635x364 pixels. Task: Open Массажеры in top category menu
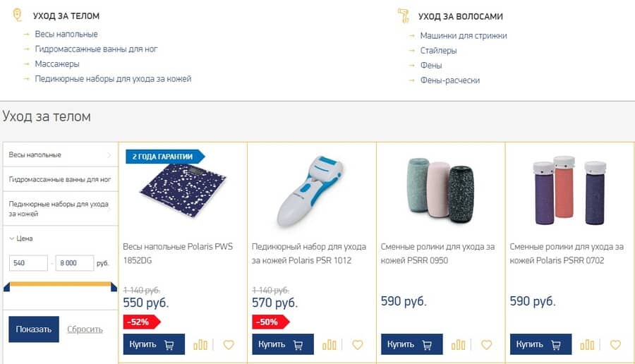click(57, 64)
